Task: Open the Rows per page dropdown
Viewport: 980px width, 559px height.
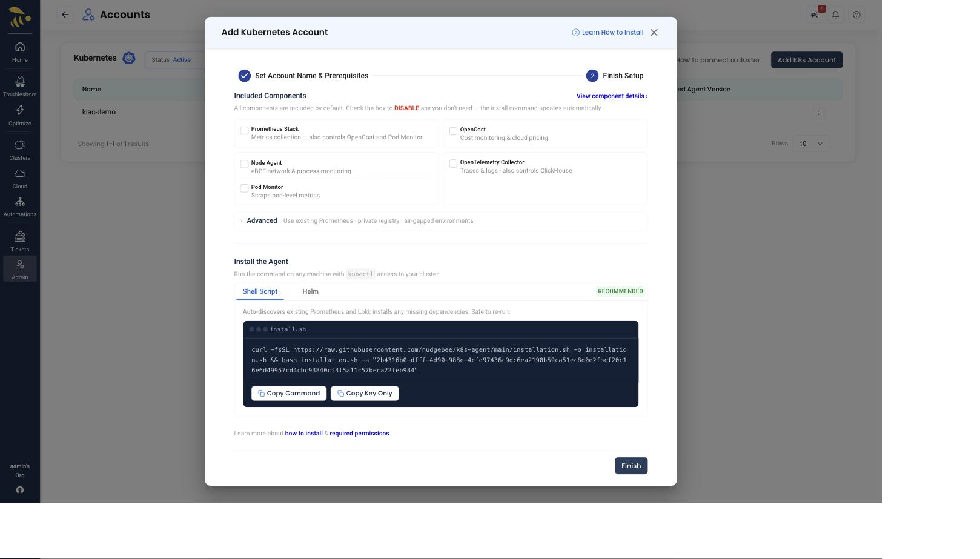Action: tap(811, 144)
